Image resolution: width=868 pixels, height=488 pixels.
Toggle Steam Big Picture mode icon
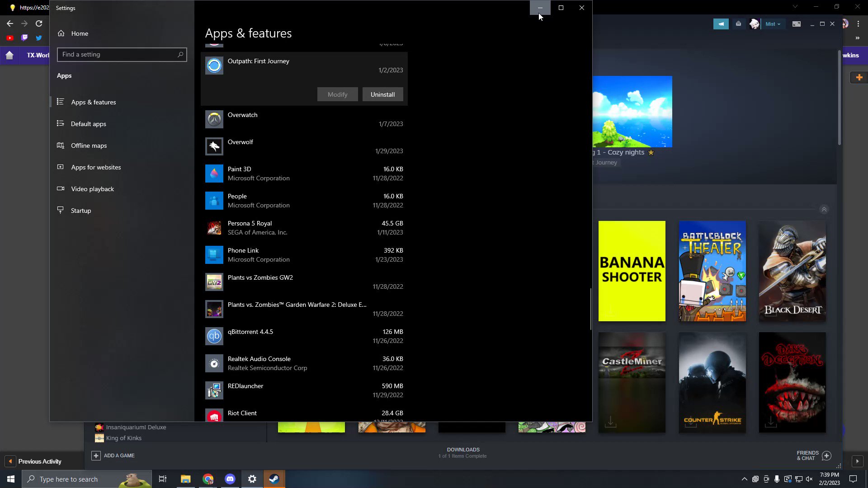coord(796,24)
